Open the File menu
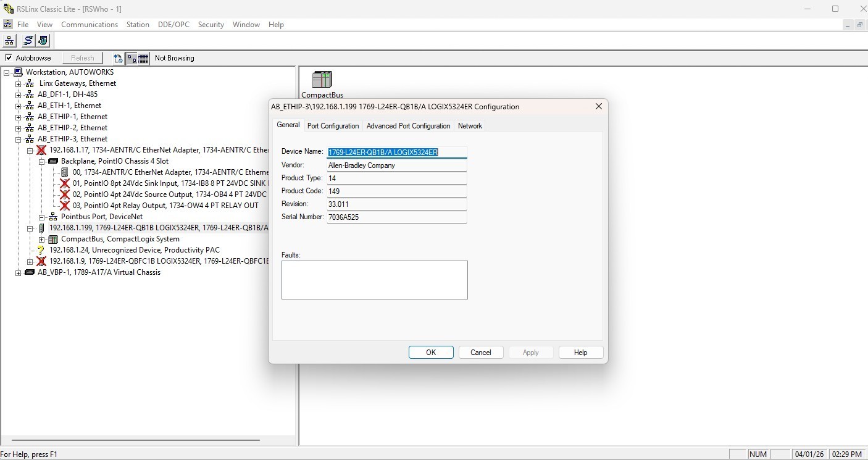868x460 pixels. click(x=23, y=25)
